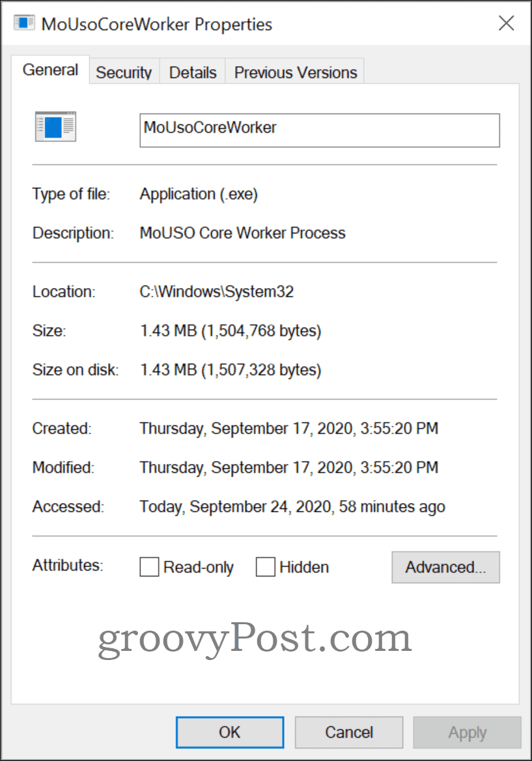Click the MoUSO Core Worker Process description
The image size is (532, 761).
point(242,233)
